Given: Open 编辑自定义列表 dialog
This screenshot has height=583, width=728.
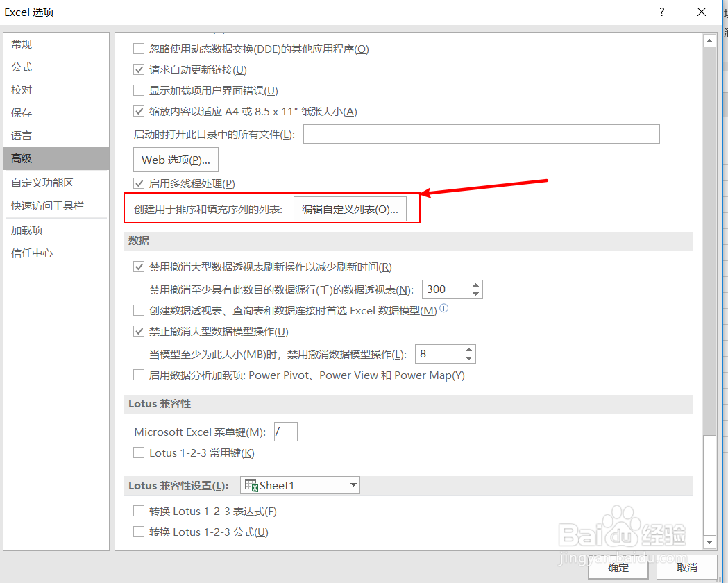Looking at the screenshot, I should [x=350, y=208].
